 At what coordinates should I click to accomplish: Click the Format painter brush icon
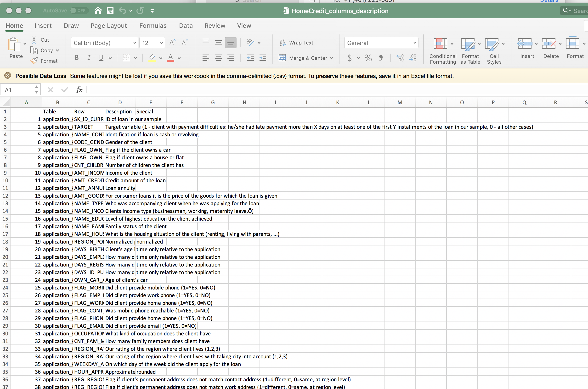[34, 61]
